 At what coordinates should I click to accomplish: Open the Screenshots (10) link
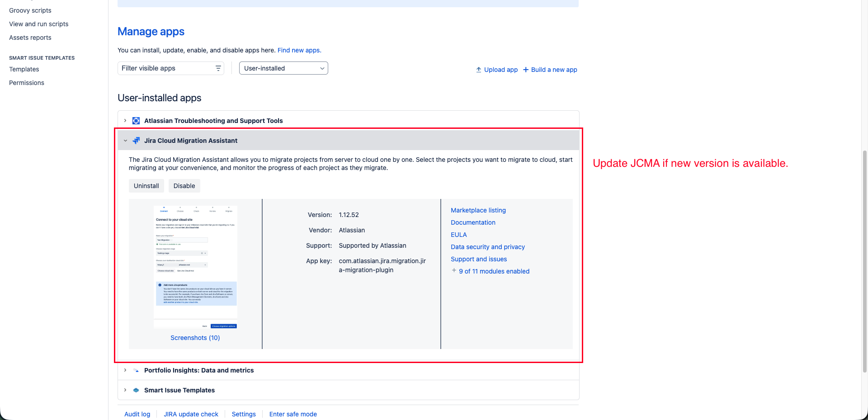[195, 338]
